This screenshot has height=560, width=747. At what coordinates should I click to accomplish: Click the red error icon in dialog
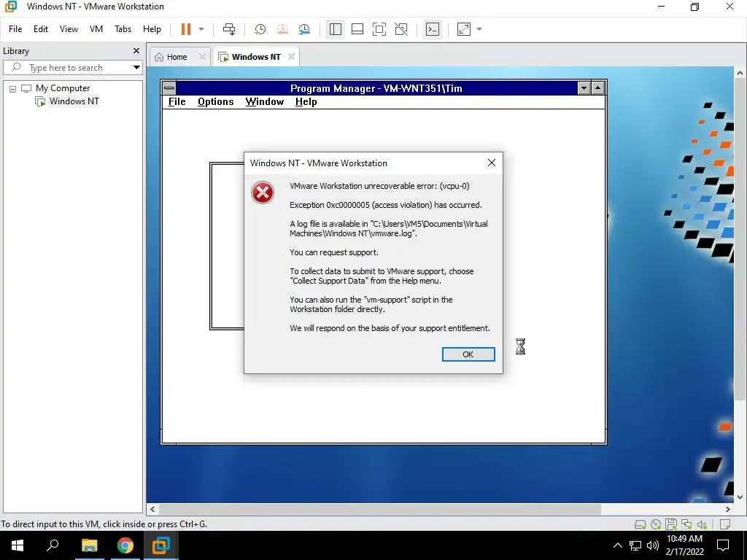tap(263, 192)
